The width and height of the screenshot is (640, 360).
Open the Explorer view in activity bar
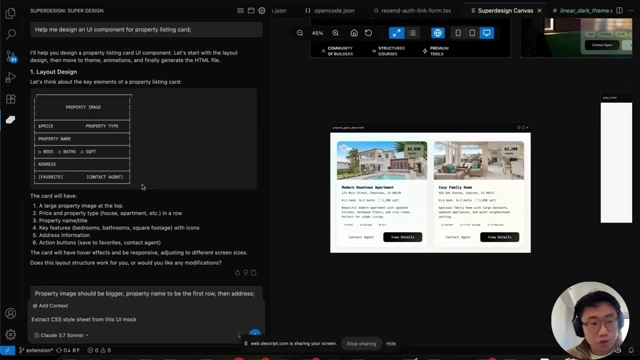[11, 13]
